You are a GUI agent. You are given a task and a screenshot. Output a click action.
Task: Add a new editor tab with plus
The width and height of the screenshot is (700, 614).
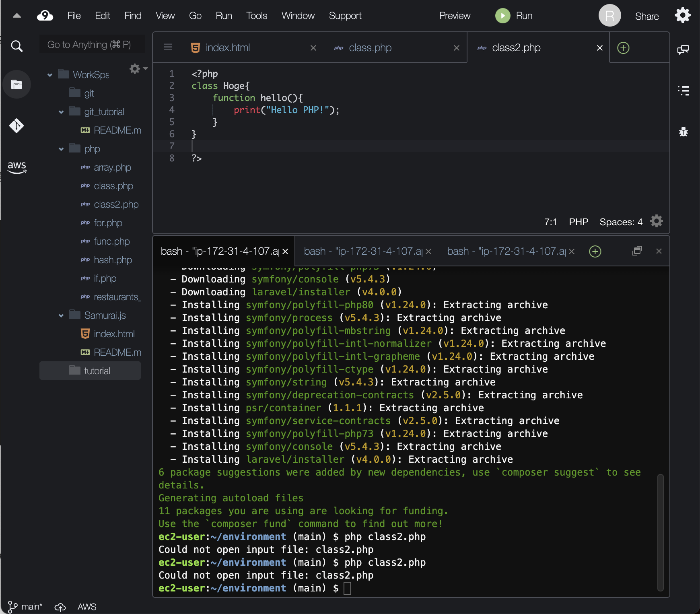623,48
